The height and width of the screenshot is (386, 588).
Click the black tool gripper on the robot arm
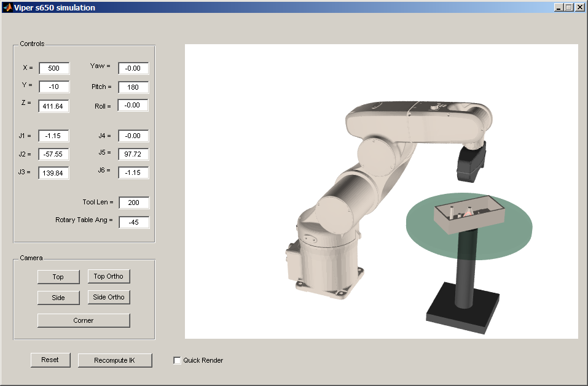[471, 163]
